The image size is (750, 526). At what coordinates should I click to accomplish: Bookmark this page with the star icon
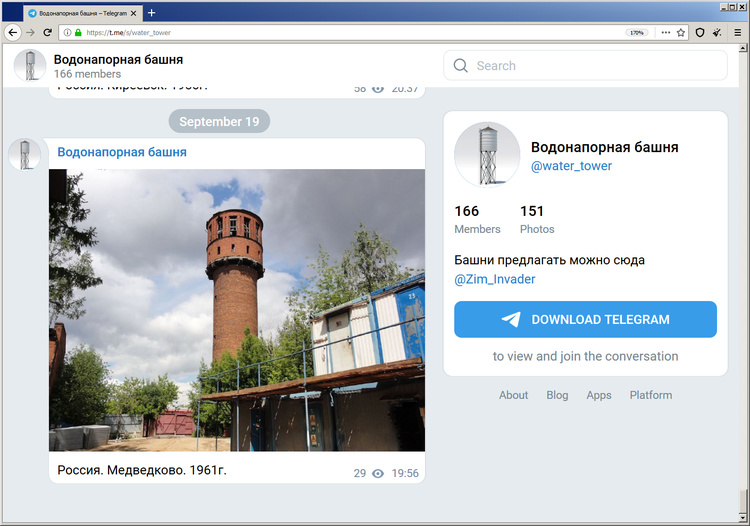[x=681, y=33]
